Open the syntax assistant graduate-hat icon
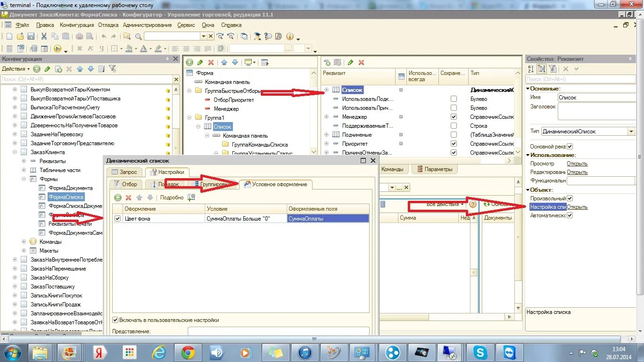 point(257,36)
